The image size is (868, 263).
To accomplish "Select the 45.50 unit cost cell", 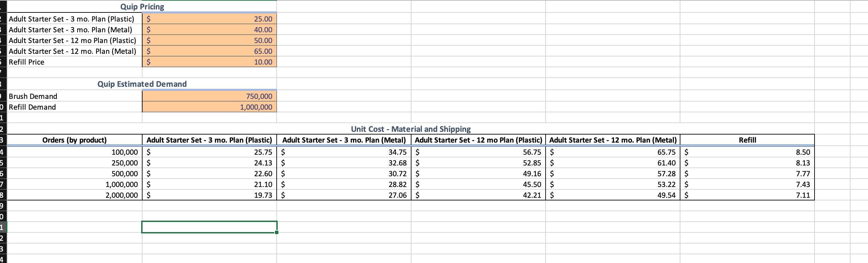I will point(478,184).
